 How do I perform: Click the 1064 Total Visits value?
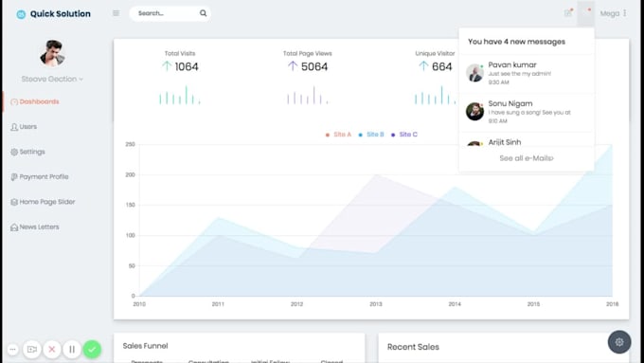coord(187,66)
